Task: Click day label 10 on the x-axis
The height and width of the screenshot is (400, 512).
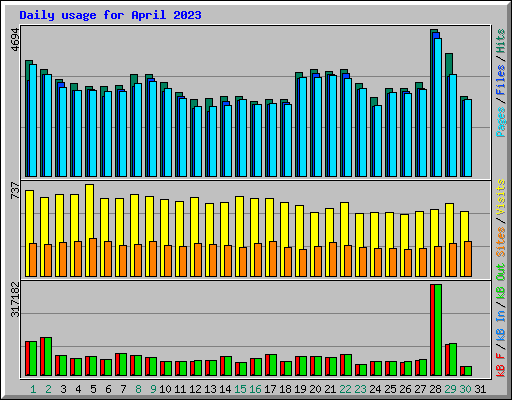Action: click(165, 389)
